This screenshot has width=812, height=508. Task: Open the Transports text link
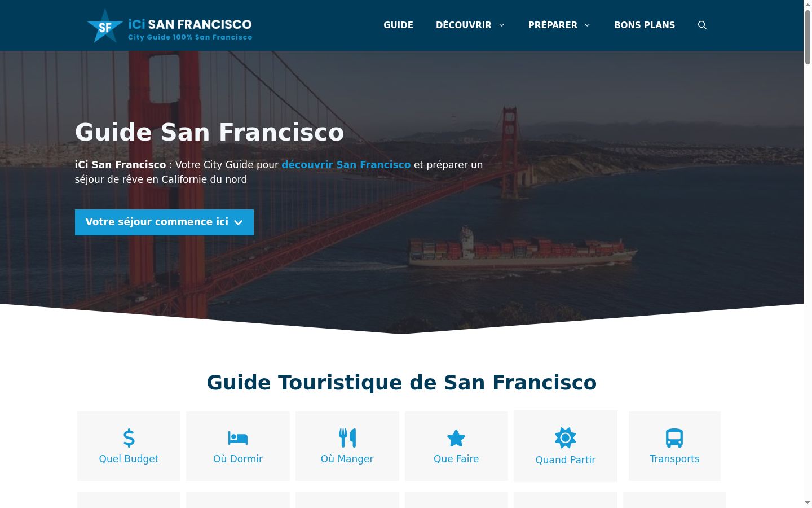click(x=674, y=459)
